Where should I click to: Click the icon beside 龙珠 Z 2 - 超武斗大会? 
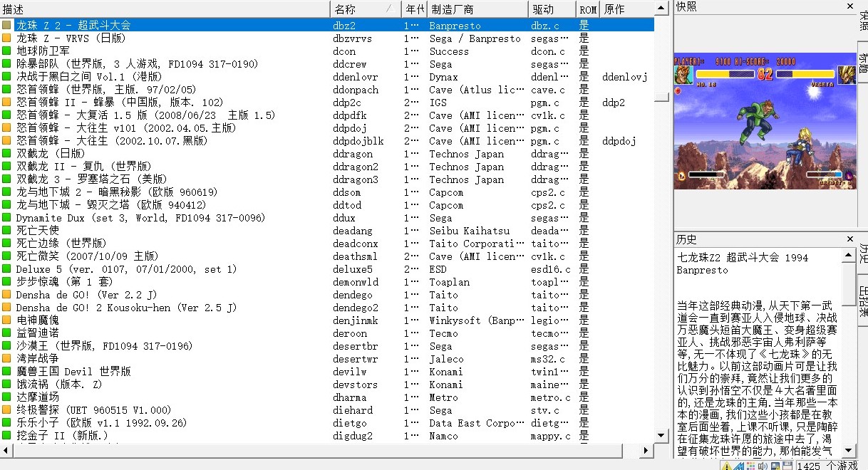[7, 26]
